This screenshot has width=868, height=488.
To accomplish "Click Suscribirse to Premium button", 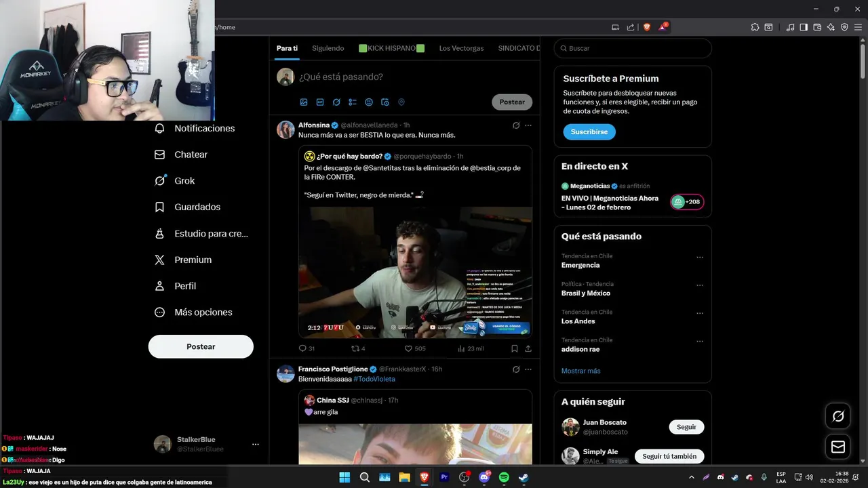I will (x=589, y=131).
